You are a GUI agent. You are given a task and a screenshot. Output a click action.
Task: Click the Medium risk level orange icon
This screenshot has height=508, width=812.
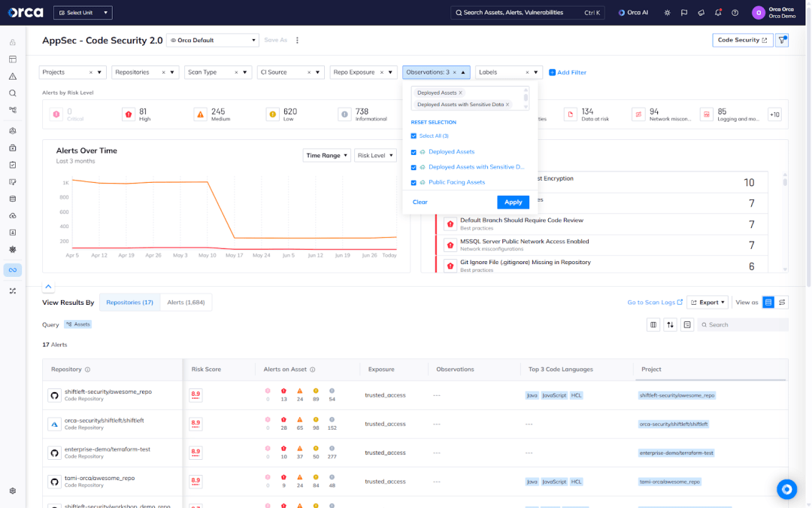201,114
